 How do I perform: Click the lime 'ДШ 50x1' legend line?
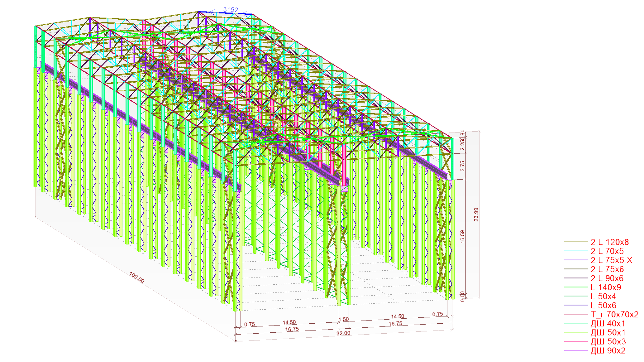pyautogui.click(x=575, y=332)
